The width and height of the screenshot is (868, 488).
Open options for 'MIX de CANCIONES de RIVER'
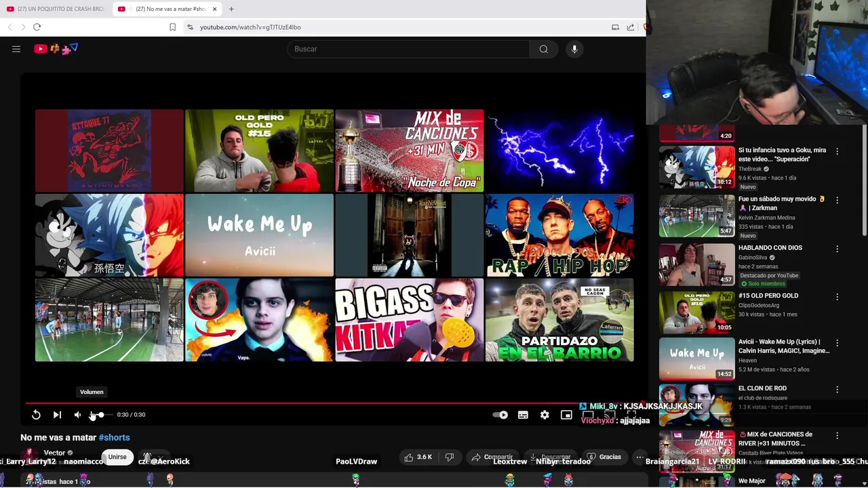click(837, 435)
